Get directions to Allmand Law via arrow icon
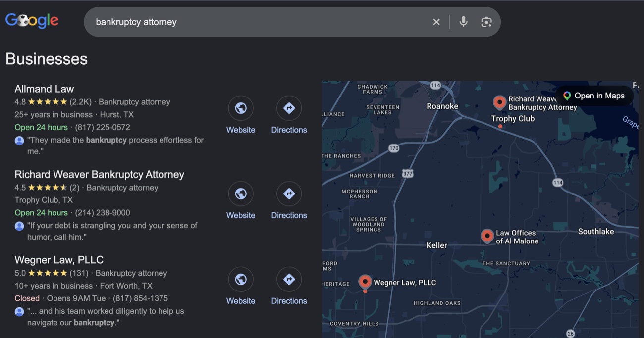This screenshot has width=644, height=338. 289,108
